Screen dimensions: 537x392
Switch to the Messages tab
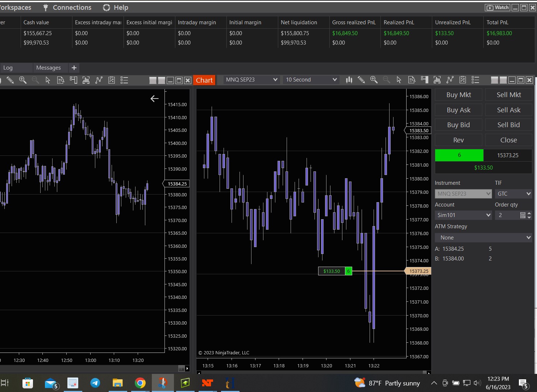tap(49, 68)
